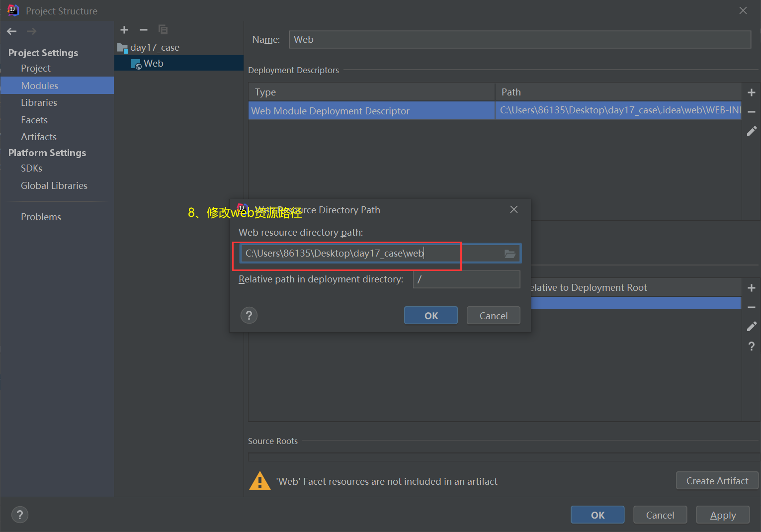Add a web resource directory

[x=752, y=288]
